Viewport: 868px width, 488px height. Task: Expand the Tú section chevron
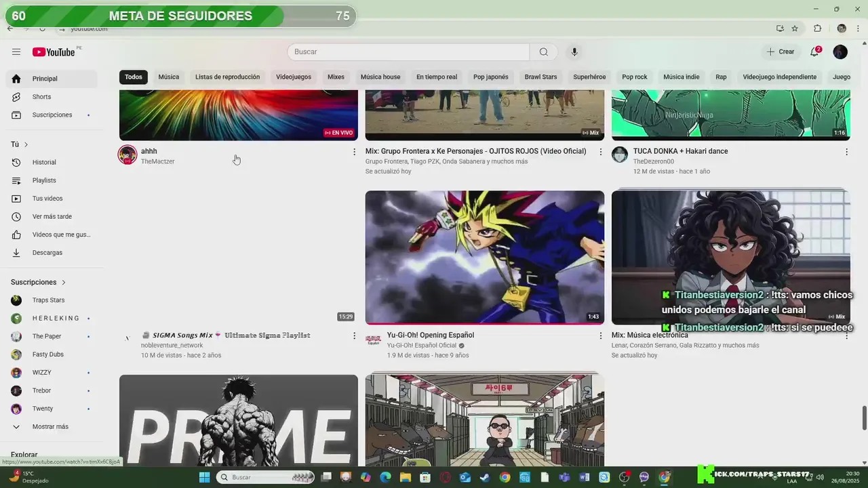pos(26,144)
